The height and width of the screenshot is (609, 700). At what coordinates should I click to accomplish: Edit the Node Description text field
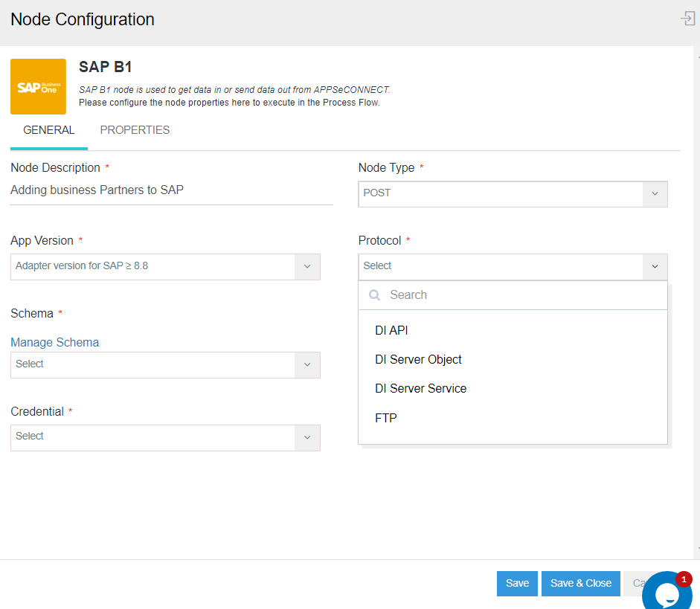pos(171,190)
